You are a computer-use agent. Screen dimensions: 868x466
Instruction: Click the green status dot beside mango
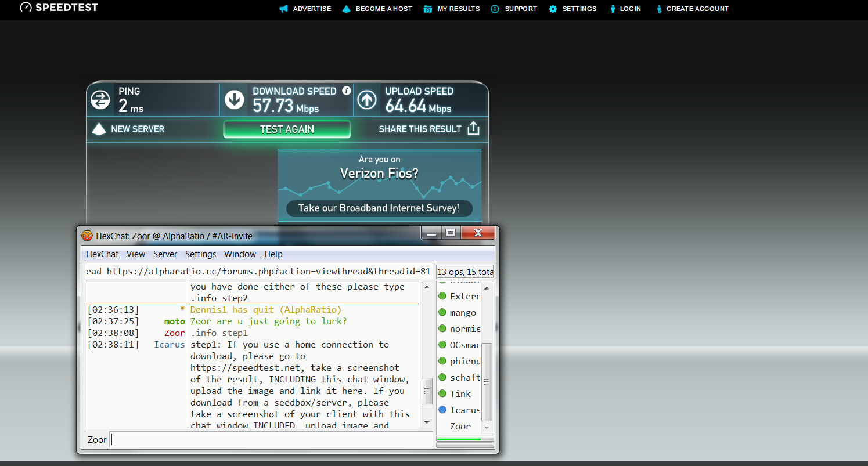click(442, 313)
